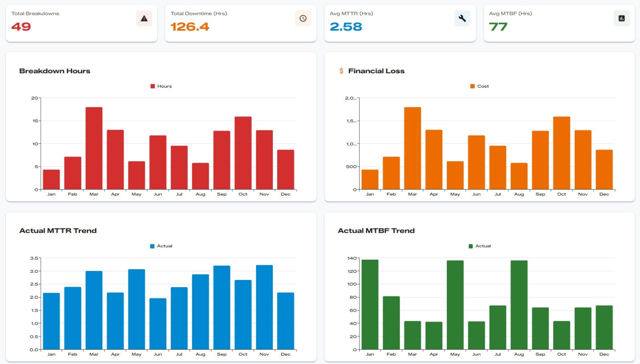The width and height of the screenshot is (640, 364).
Task: Click the wrench icon on Avg MTTR card
Action: coord(462,18)
